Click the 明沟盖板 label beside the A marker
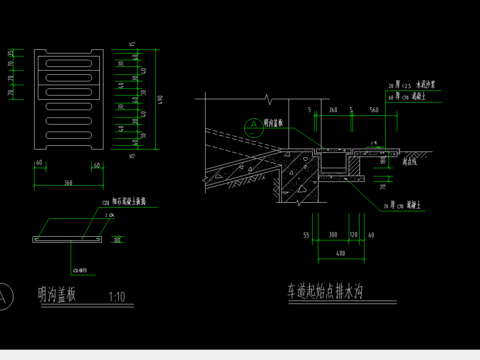The image size is (480, 360). pos(273,123)
